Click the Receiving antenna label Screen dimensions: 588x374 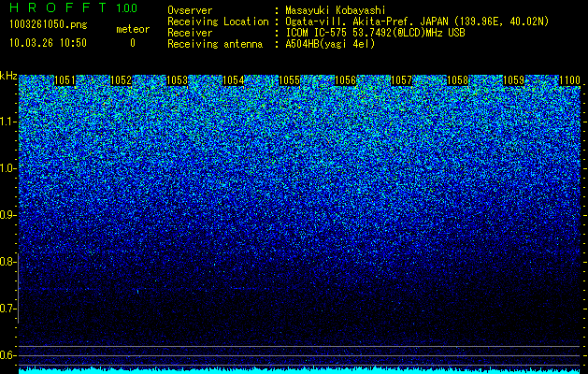tap(215, 44)
